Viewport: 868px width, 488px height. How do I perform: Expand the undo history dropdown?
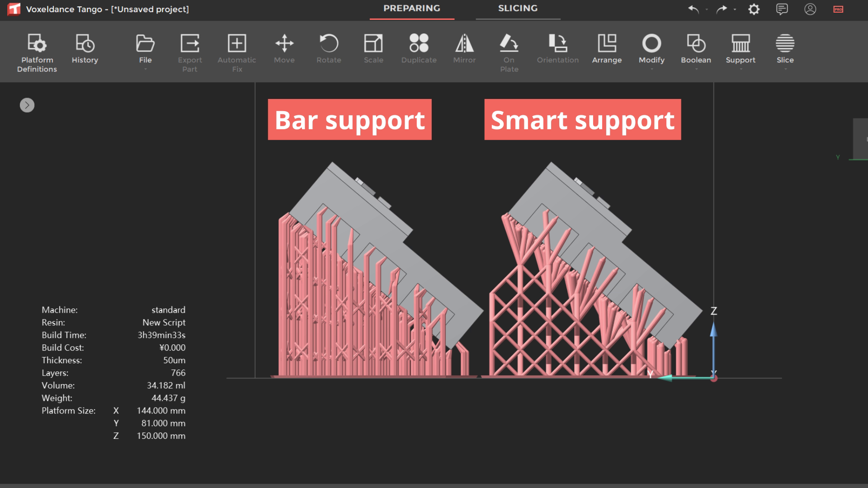(x=706, y=10)
